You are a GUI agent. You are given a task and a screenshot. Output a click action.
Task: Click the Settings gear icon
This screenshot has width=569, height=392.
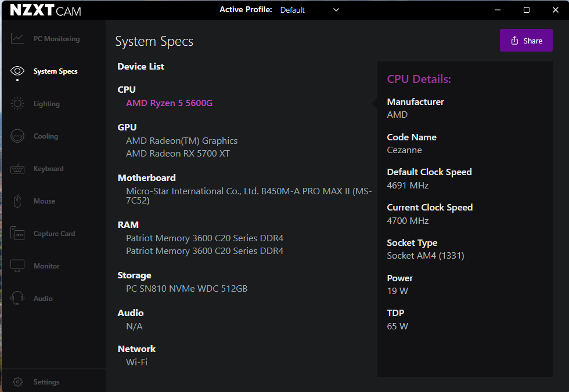click(x=17, y=382)
